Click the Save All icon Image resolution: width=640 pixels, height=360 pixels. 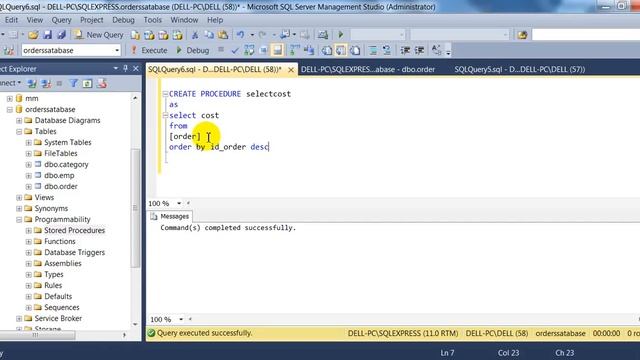tap(61, 35)
